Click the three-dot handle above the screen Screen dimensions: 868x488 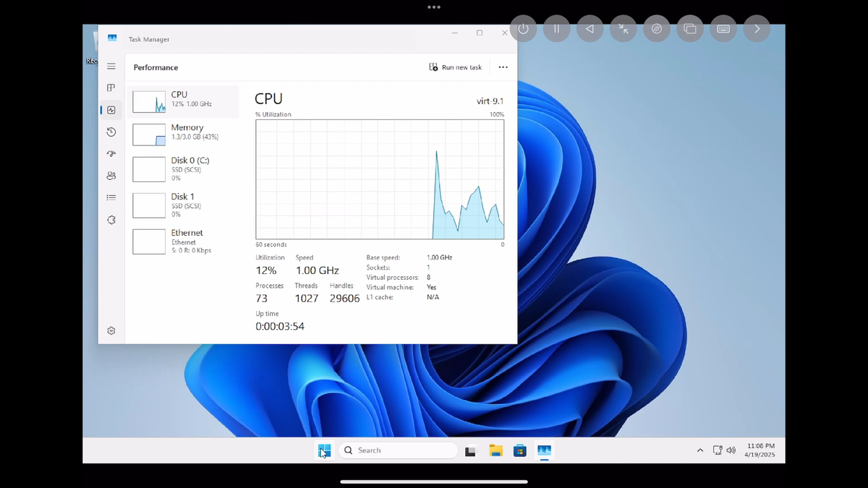434,7
